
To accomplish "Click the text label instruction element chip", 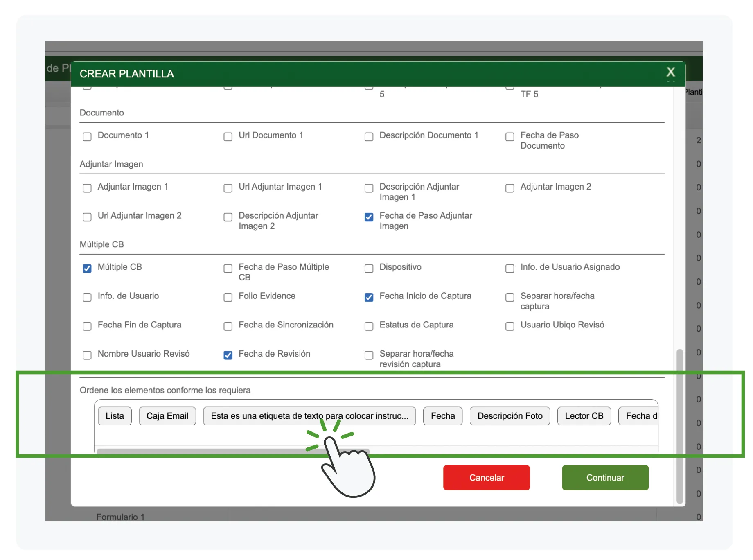I will point(309,416).
